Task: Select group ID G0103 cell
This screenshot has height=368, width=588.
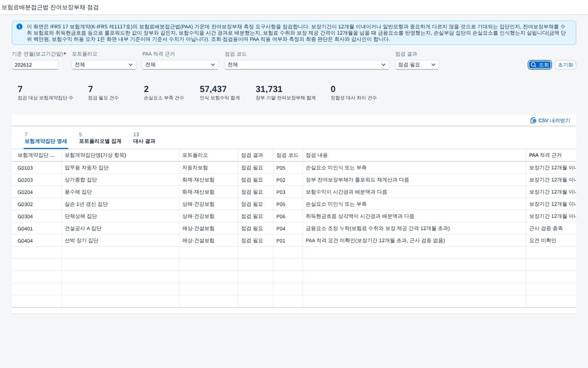Action: pos(37,168)
